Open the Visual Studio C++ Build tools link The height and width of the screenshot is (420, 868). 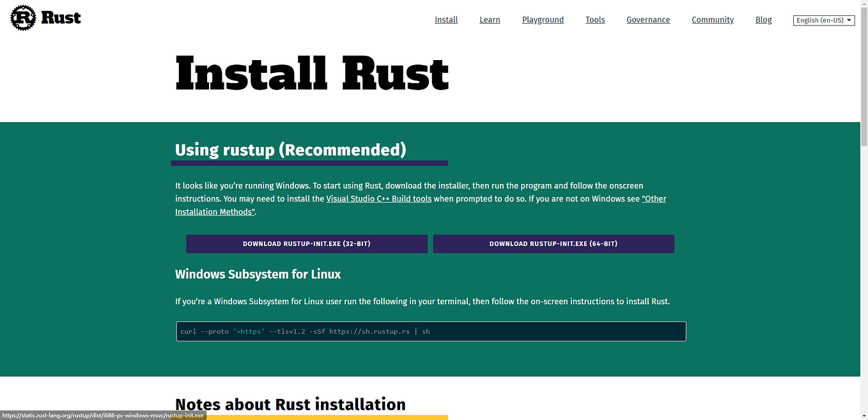tap(378, 198)
